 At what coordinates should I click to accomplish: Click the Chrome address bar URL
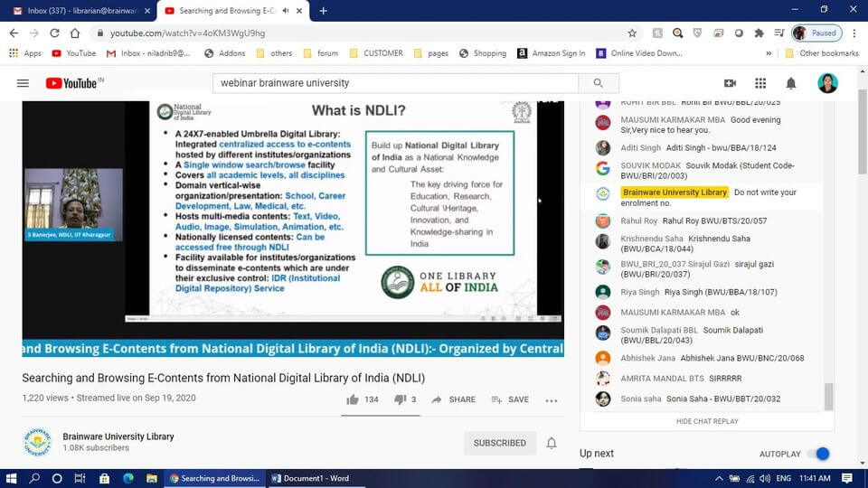coord(187,33)
